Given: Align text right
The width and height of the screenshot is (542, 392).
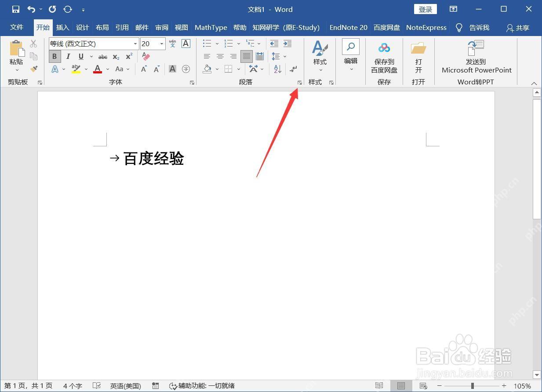Looking at the screenshot, I should (233, 56).
